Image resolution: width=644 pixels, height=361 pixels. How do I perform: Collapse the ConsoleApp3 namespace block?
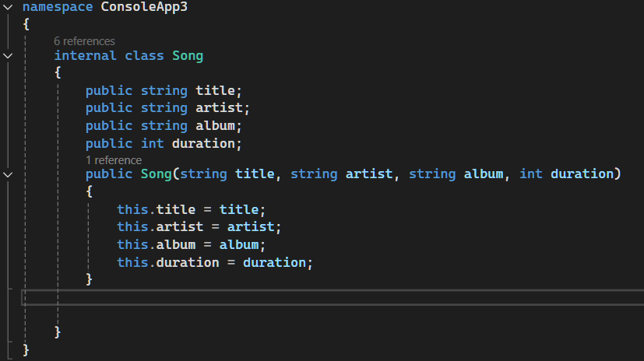8,6
